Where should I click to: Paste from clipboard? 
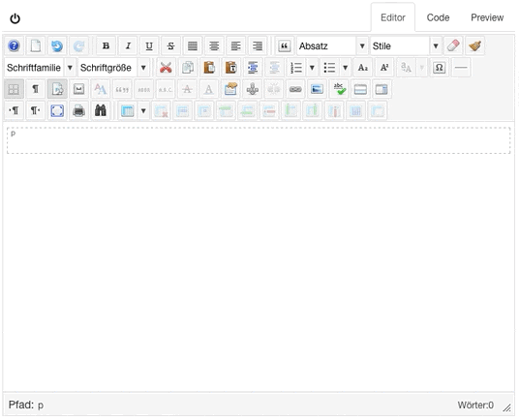pos(209,68)
